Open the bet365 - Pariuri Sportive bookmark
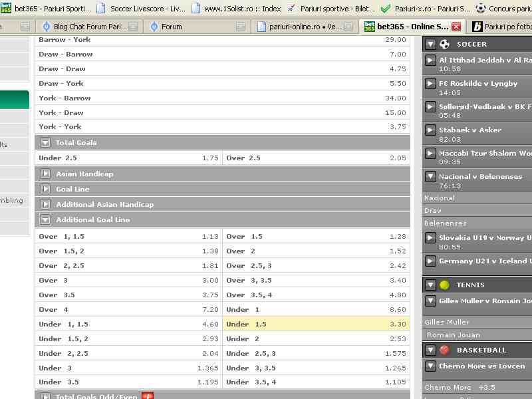 tap(46, 8)
